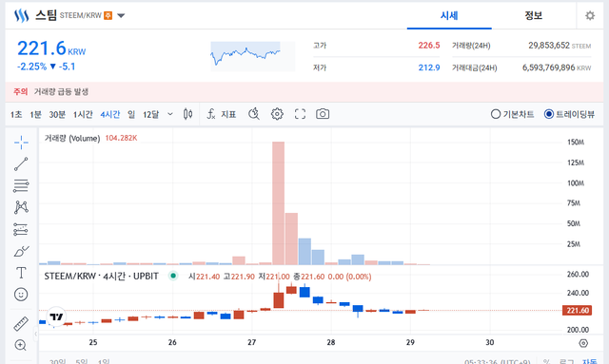Click the Steem coin logo

[21, 15]
